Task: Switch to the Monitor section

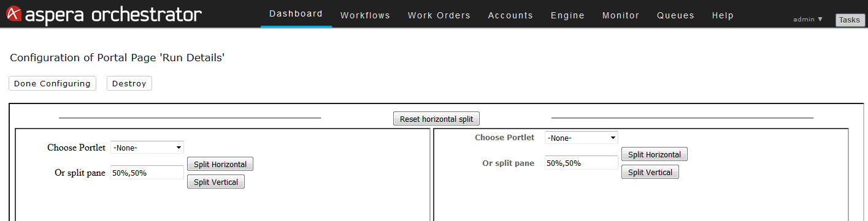Action: tap(620, 15)
